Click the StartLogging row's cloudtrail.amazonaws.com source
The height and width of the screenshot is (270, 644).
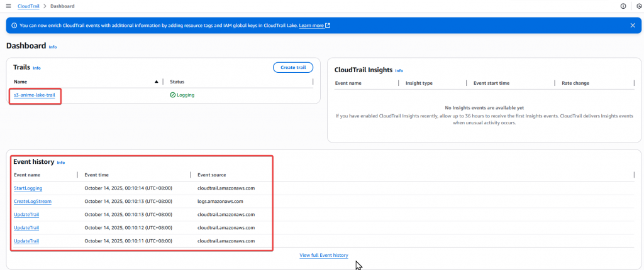click(226, 188)
